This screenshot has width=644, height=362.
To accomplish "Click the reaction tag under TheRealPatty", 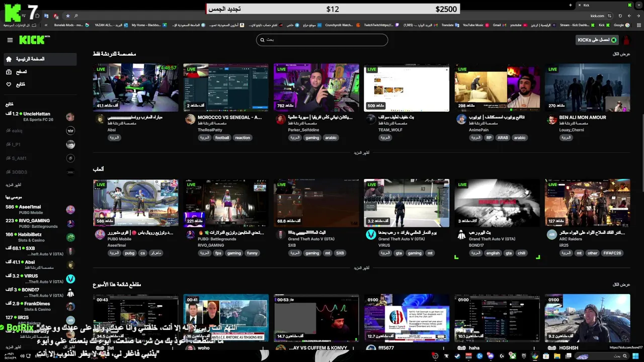I will [x=243, y=138].
